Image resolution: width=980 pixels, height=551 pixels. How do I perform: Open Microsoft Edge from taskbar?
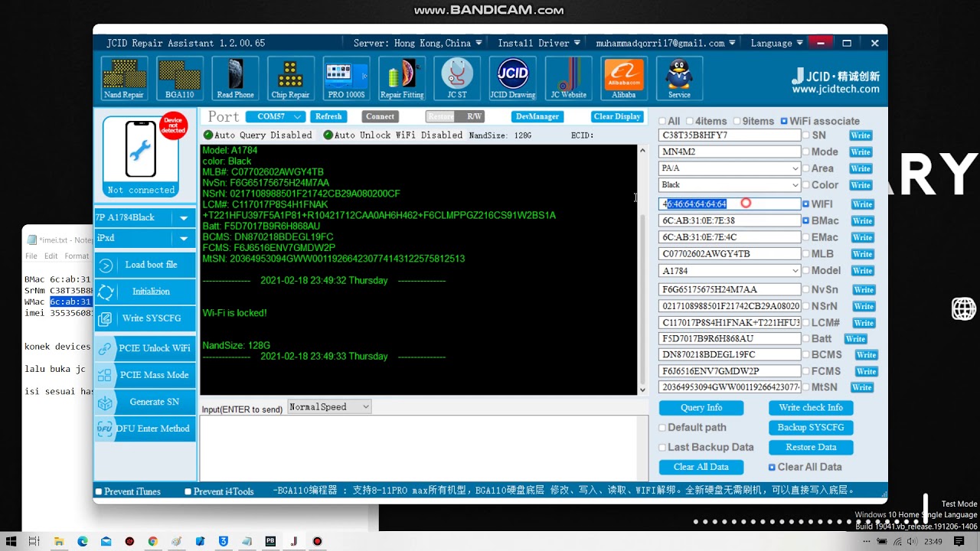tap(82, 541)
